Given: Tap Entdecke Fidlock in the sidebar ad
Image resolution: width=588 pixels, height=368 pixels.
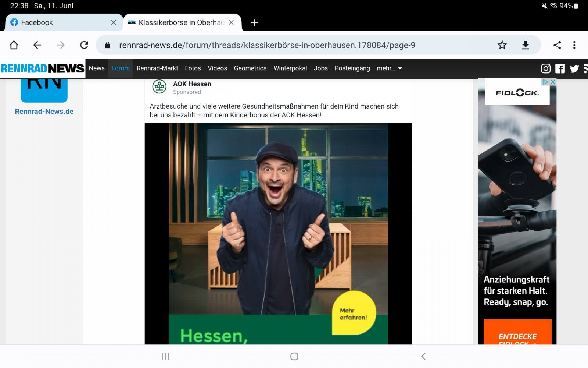Looking at the screenshot, I should [517, 337].
